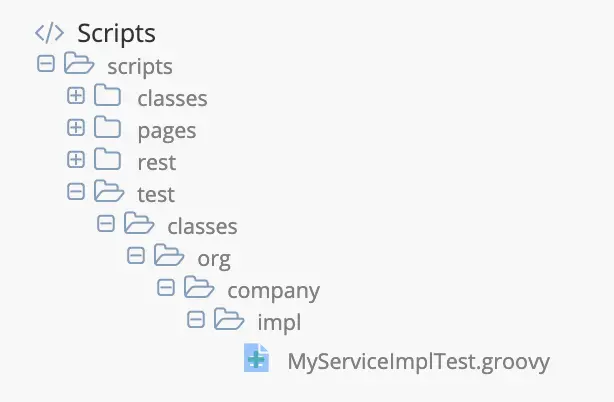Collapse the root scripts folder

pos(46,63)
